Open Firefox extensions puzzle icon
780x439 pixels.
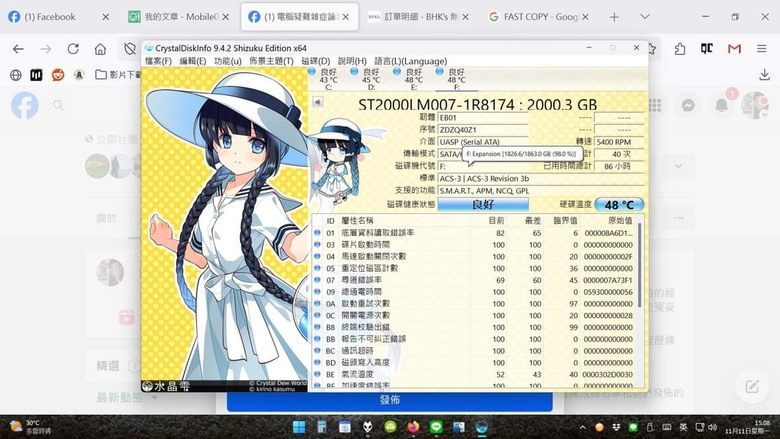click(680, 49)
